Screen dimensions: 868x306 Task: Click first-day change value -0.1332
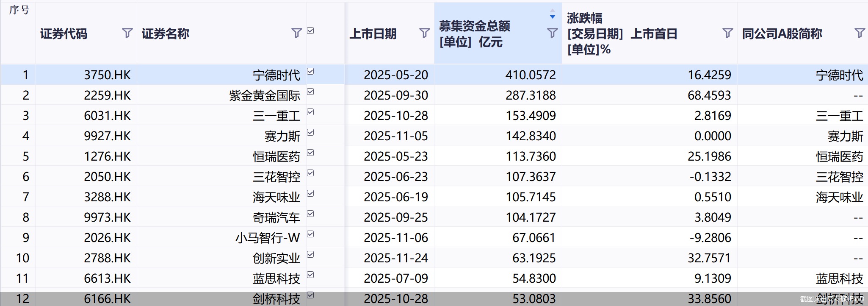[x=710, y=177]
